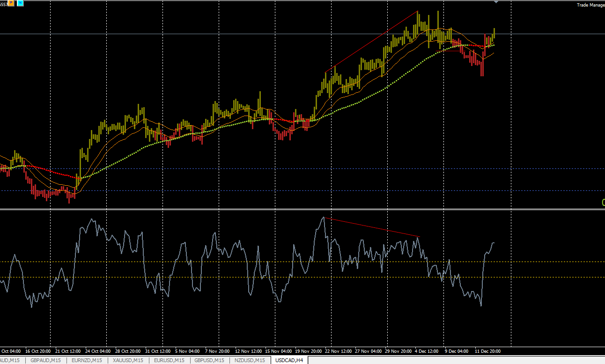
Task: Open the GBPUSD,M15 chart tab
Action: pyautogui.click(x=210, y=360)
